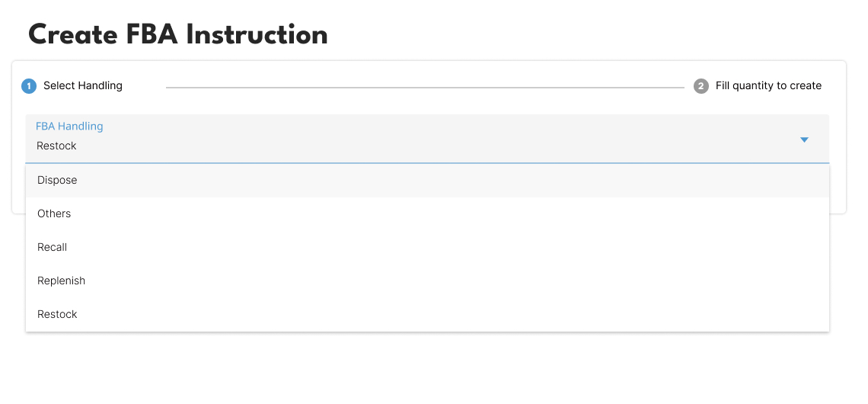Click the Create FBA Instruction heading
Screen dimensions: 868x404
(178, 35)
